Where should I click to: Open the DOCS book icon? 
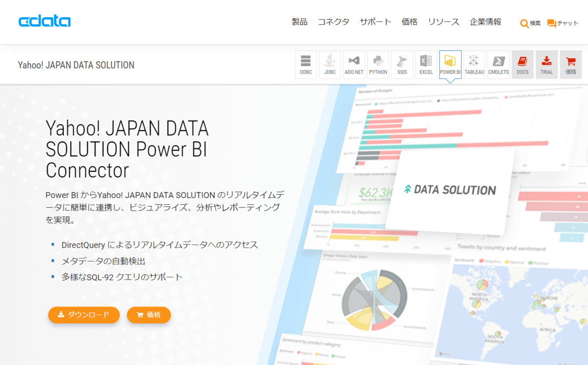click(522, 65)
